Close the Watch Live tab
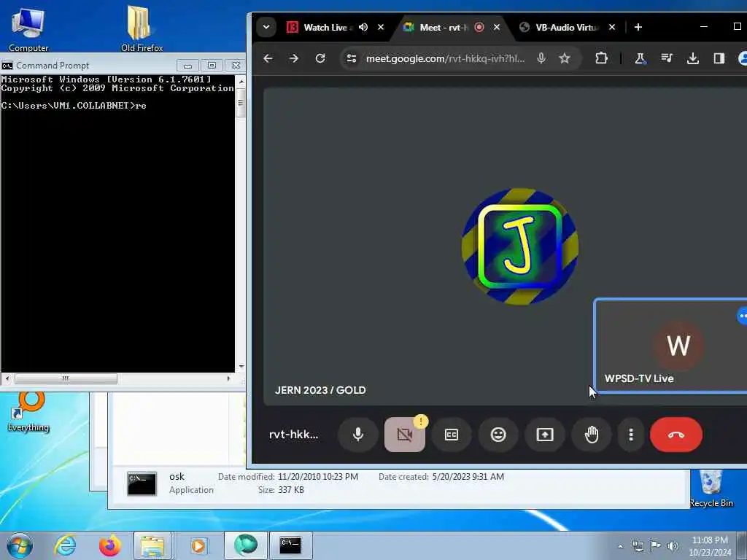 pyautogui.click(x=381, y=27)
